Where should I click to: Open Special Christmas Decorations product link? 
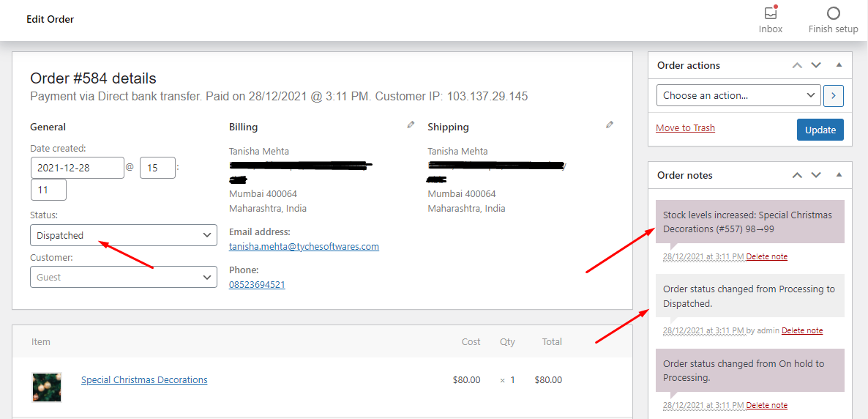point(144,379)
